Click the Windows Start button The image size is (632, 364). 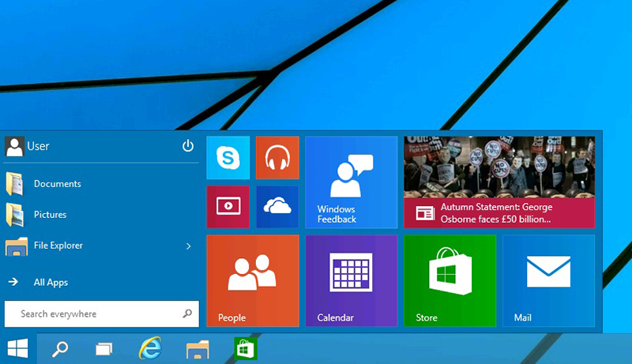(x=18, y=349)
